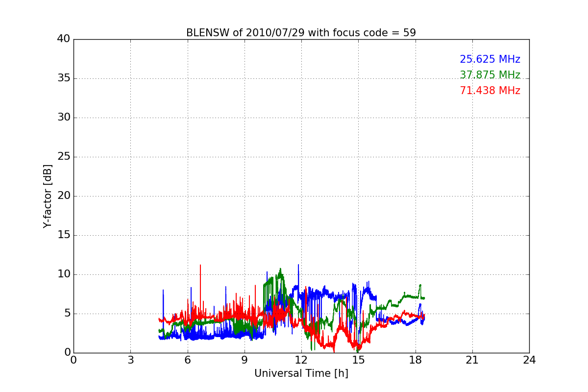This screenshot has height=392, width=588.
Task: Click the "Universal Time [h]" axis label
Action: [301, 373]
